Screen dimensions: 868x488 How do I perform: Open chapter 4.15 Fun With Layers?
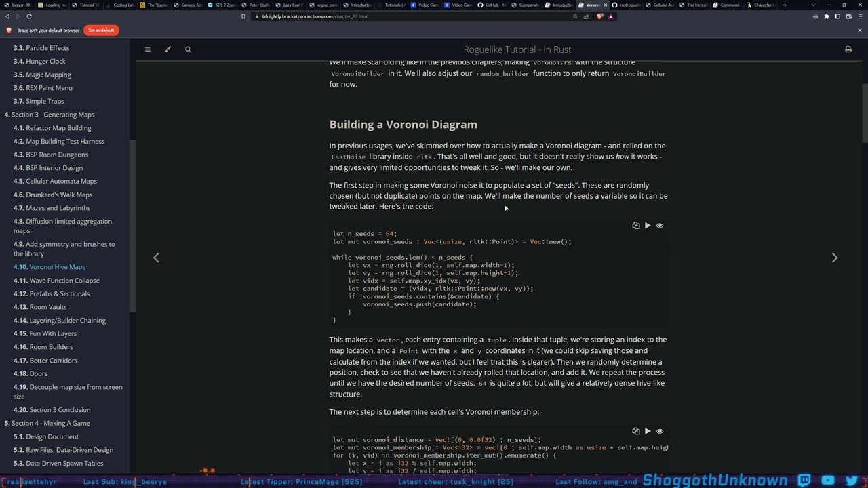[45, 333]
